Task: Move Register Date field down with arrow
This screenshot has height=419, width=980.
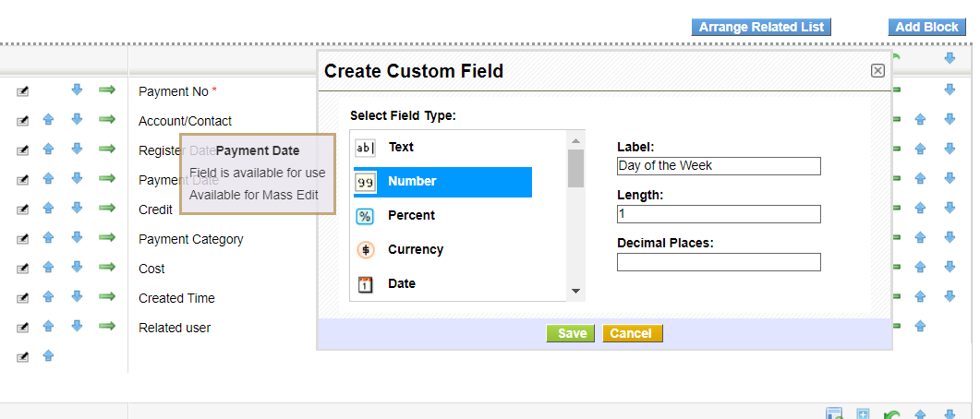Action: [78, 150]
